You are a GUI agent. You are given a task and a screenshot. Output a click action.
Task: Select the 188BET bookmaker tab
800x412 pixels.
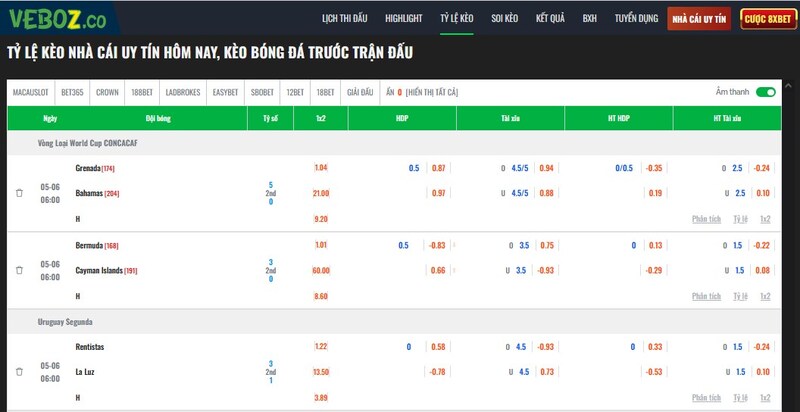pyautogui.click(x=142, y=92)
